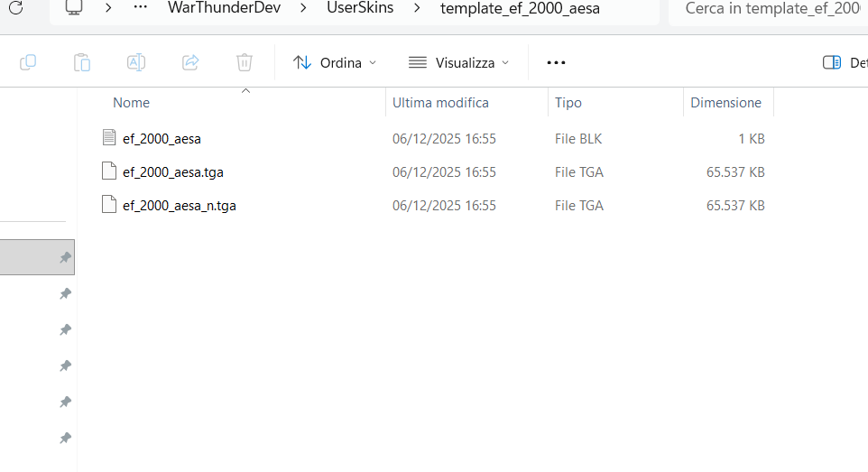Click the copy icon in toolbar
The height and width of the screenshot is (472, 868).
click(28, 62)
